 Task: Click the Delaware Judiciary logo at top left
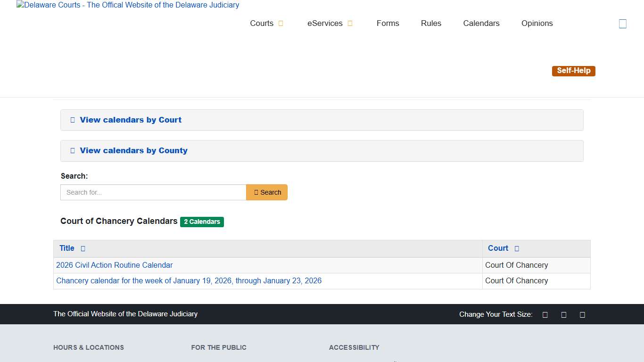(x=127, y=5)
